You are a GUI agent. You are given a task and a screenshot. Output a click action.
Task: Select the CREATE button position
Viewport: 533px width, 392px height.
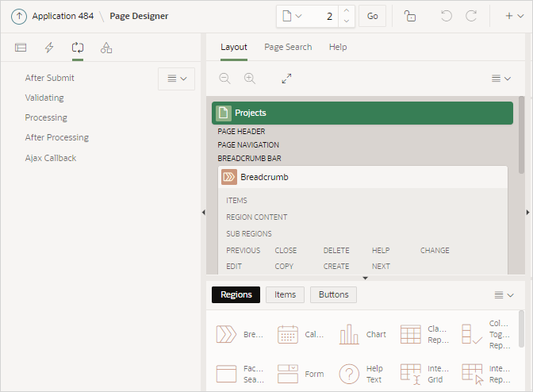pos(336,267)
